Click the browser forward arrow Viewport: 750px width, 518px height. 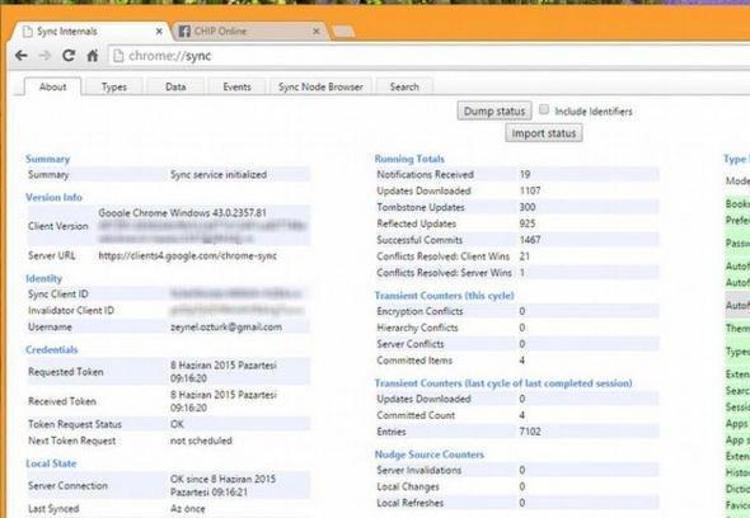pos(44,56)
